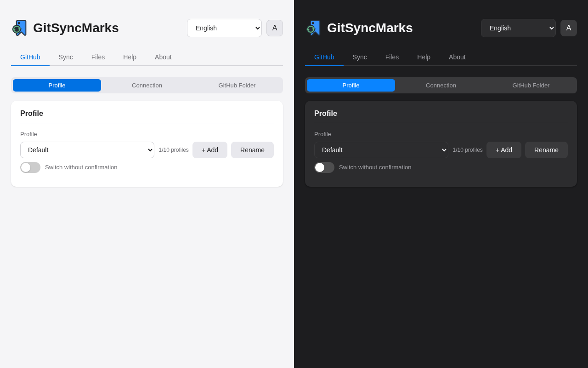Expand the profile selector in dark panel
Viewport: 588px width, 368px height.
381,150
